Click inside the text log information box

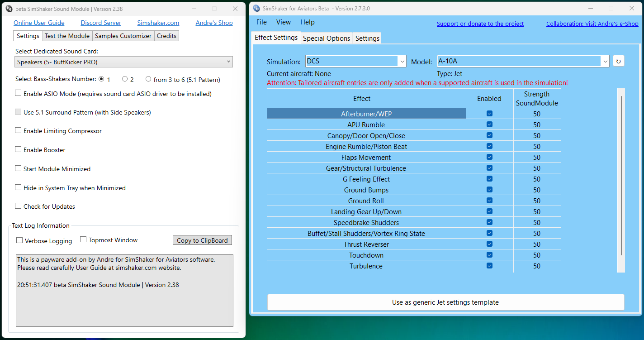[x=124, y=291]
